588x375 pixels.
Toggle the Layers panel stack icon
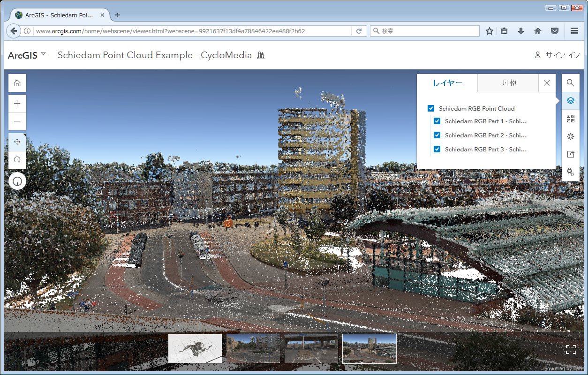pyautogui.click(x=571, y=101)
